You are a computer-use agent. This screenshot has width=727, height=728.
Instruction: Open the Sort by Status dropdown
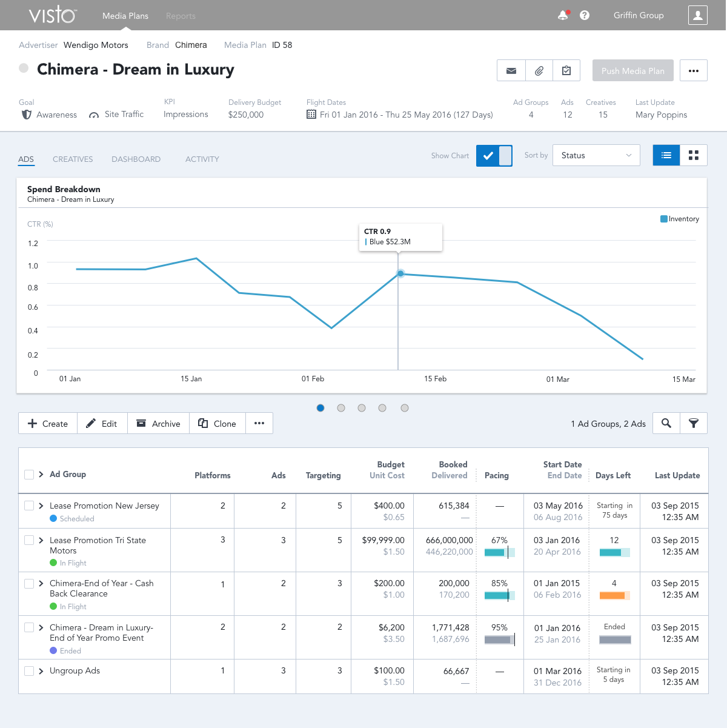596,155
